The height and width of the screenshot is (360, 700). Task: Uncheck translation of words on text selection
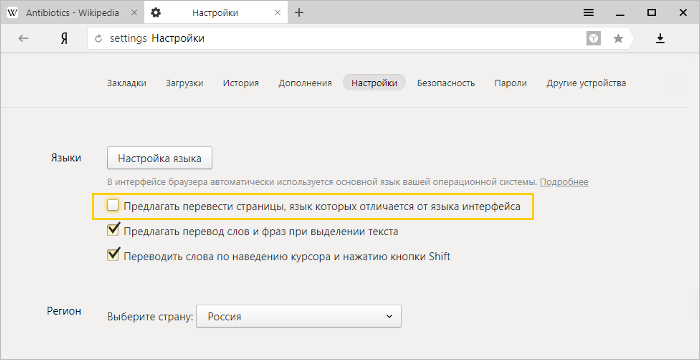[x=113, y=230]
